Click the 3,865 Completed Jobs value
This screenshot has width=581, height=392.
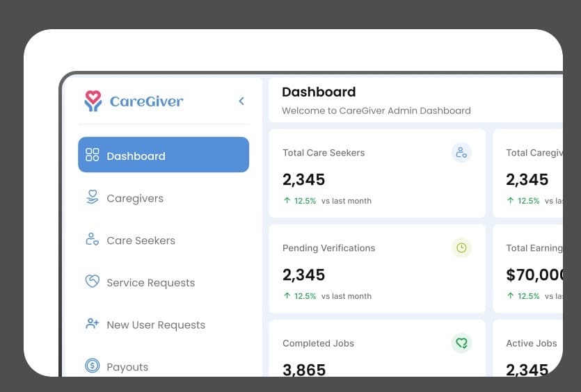[304, 370]
